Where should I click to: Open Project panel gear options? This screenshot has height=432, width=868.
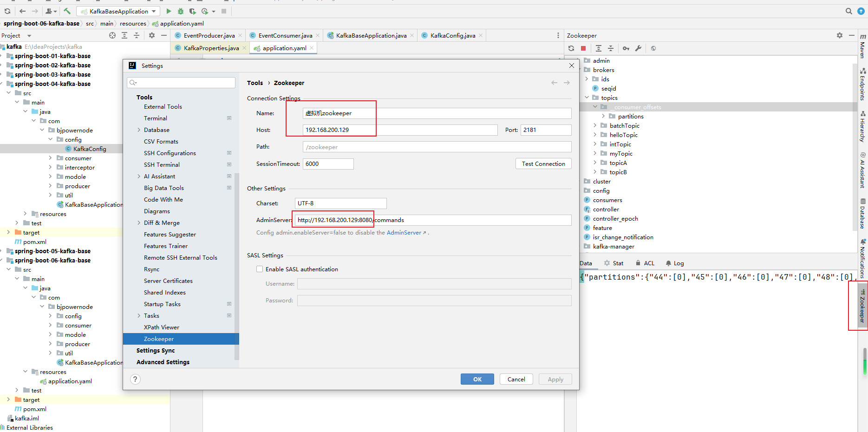click(152, 35)
